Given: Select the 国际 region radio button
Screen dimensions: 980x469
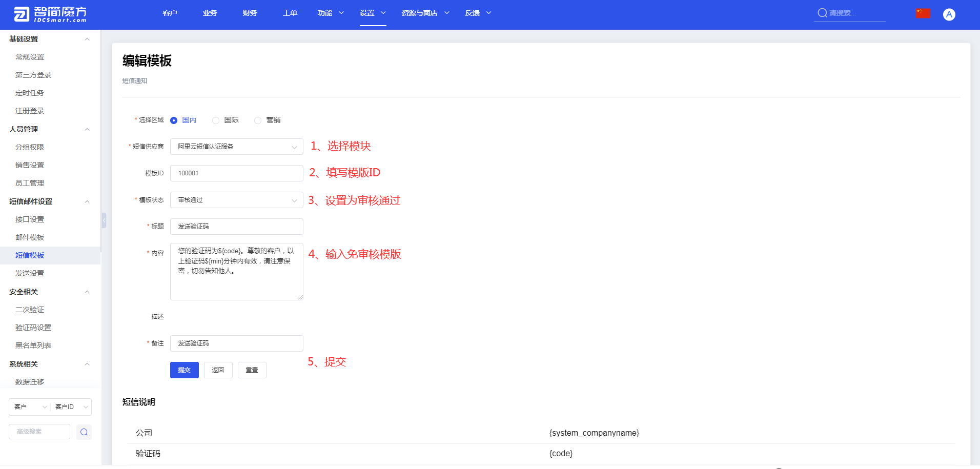Looking at the screenshot, I should [216, 120].
